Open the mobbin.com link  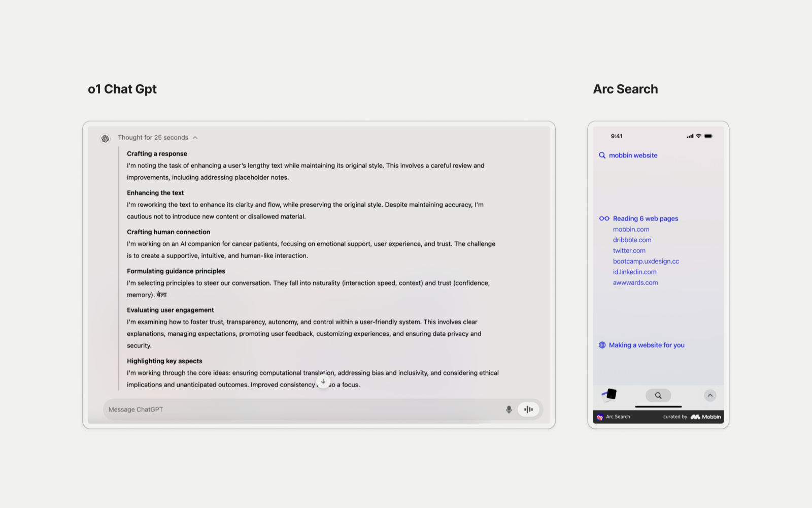[631, 229]
